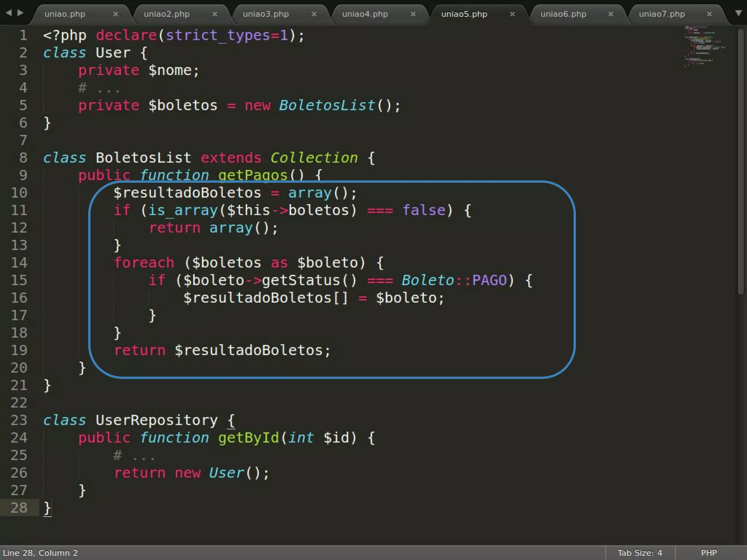
Task: Switch to the uniao.php tab
Action: click(65, 14)
